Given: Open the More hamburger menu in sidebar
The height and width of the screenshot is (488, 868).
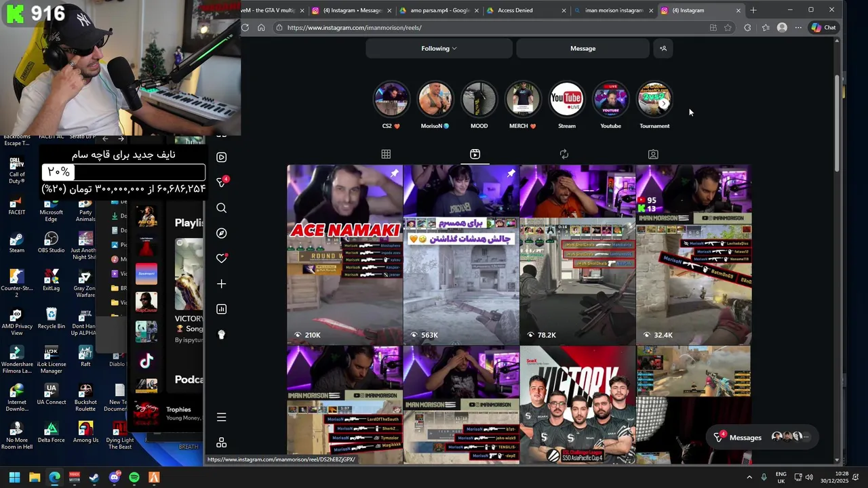Looking at the screenshot, I should coord(222,418).
